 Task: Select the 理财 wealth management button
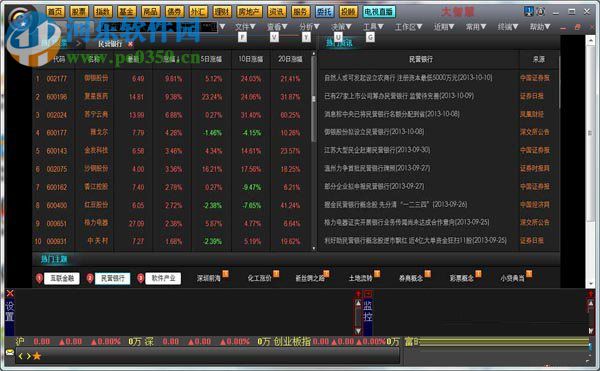[222, 12]
